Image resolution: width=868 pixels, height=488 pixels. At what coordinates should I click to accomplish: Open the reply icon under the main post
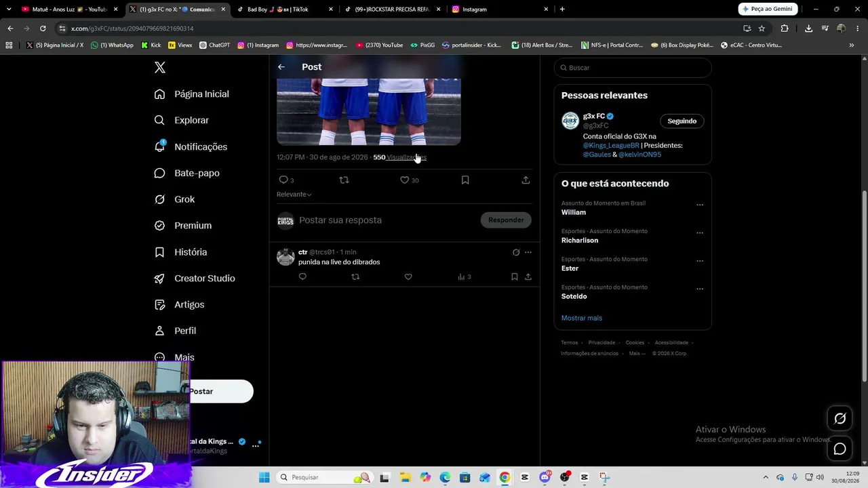[283, 180]
